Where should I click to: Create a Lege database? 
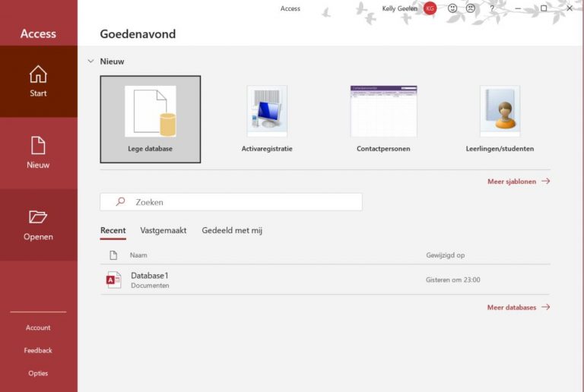[150, 119]
